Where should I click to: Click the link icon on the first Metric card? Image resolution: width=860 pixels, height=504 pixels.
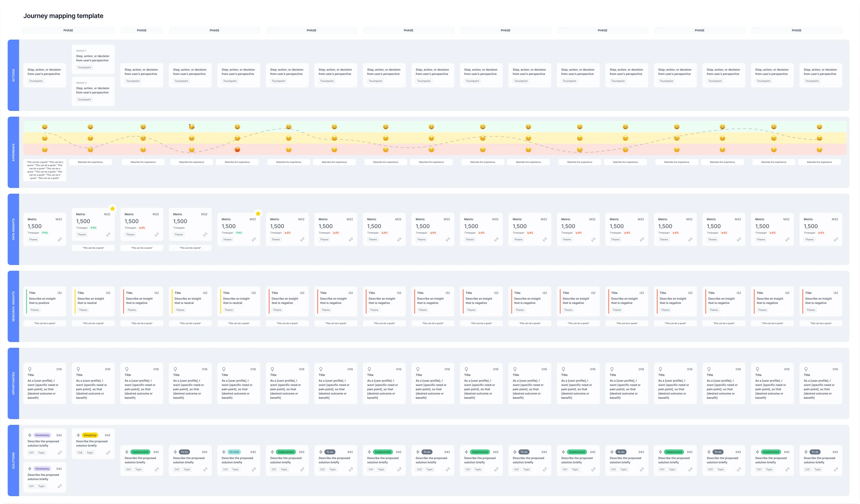tap(60, 240)
